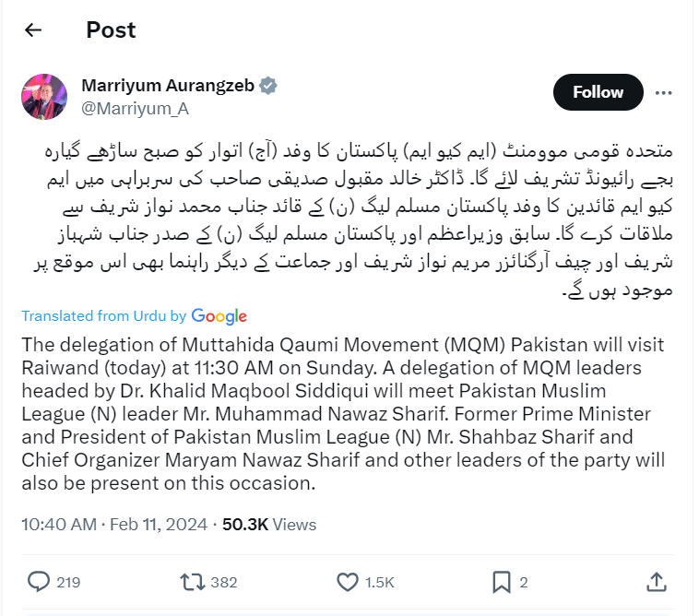The height and width of the screenshot is (616, 699).
Task: Go back using the arrow icon
Action: click(33, 30)
